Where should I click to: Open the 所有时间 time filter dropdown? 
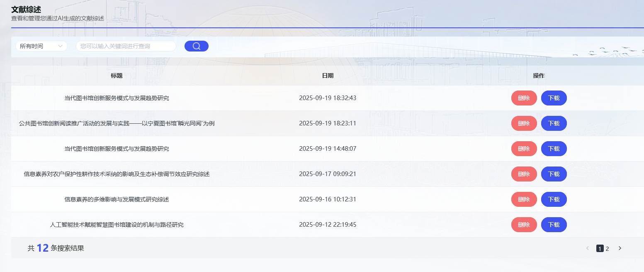[x=41, y=46]
